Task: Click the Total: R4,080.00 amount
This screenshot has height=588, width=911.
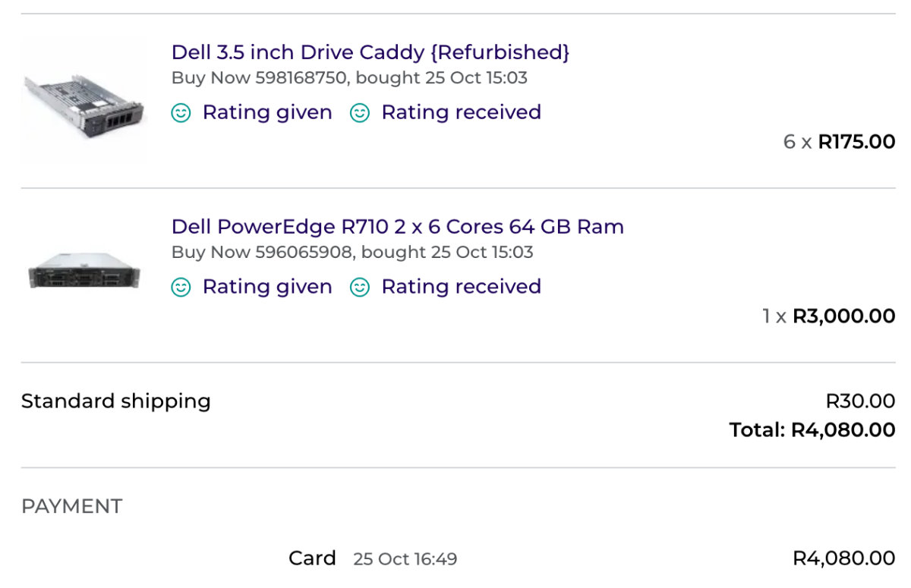Action: pos(812,430)
